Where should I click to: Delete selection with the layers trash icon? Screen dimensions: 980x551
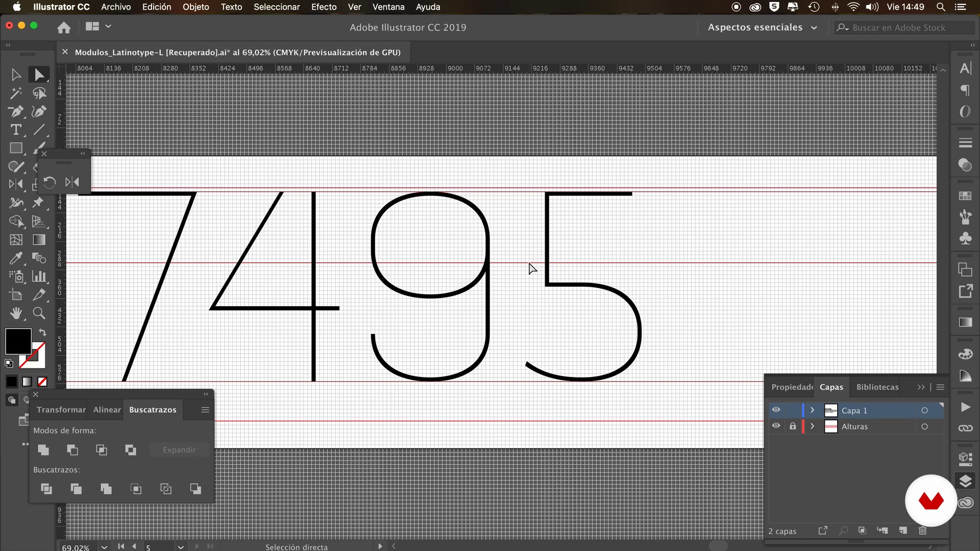[923, 531]
